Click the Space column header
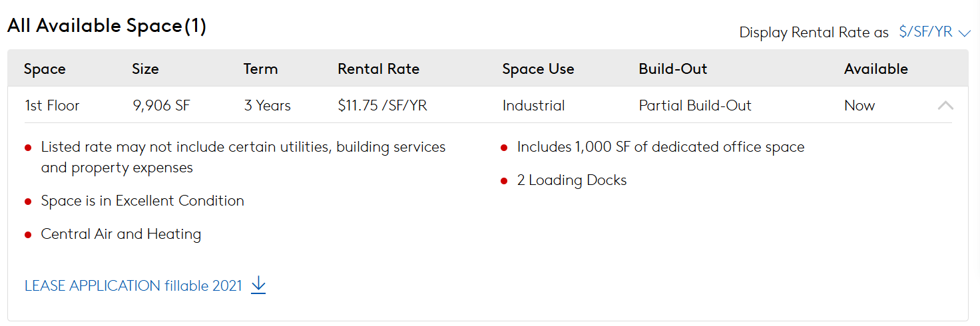 click(x=45, y=69)
